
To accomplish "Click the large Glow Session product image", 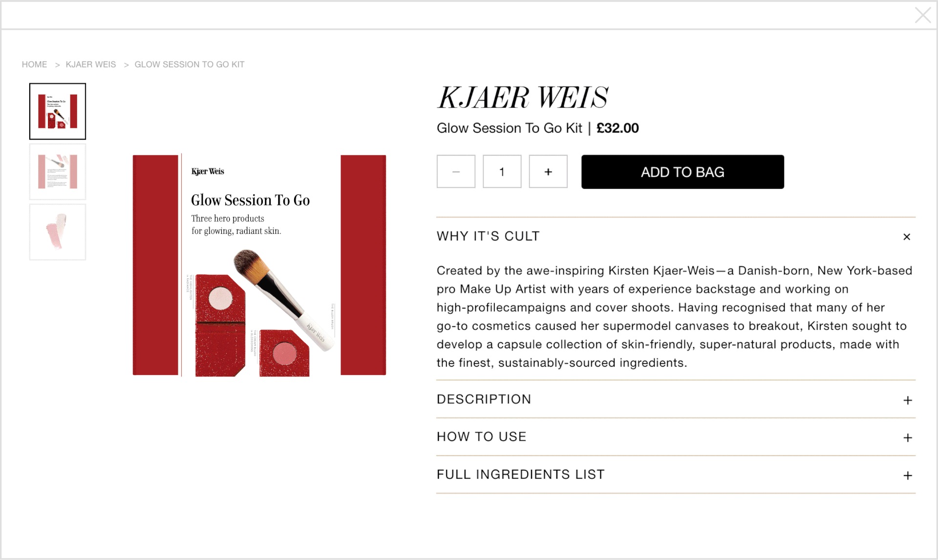I will 259,265.
